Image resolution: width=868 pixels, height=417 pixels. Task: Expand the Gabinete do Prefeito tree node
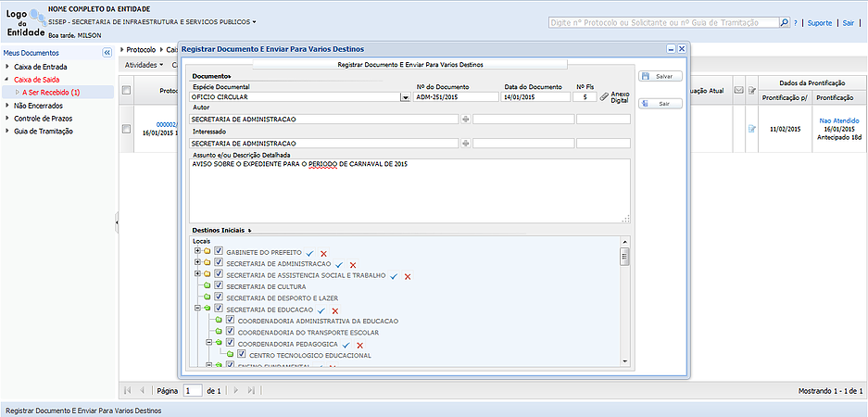[x=197, y=252]
